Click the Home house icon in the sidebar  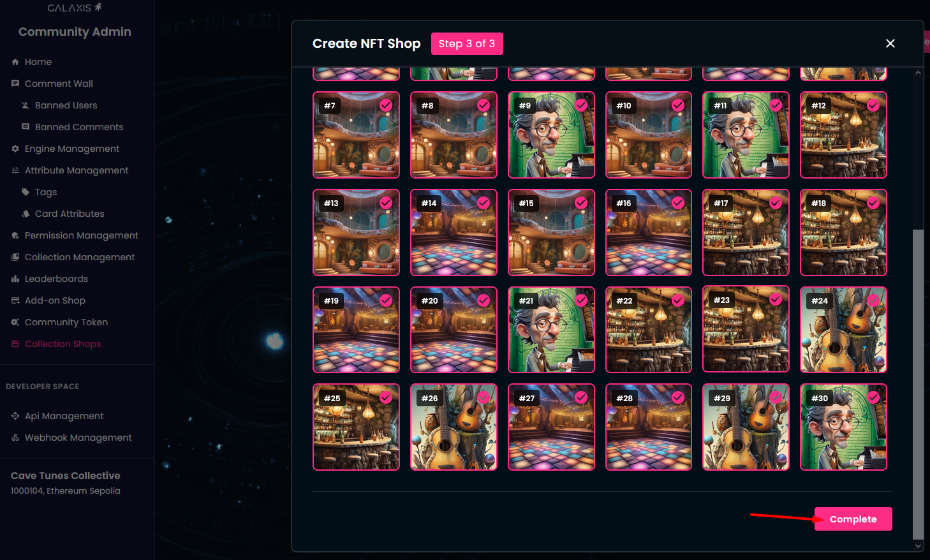(15, 62)
